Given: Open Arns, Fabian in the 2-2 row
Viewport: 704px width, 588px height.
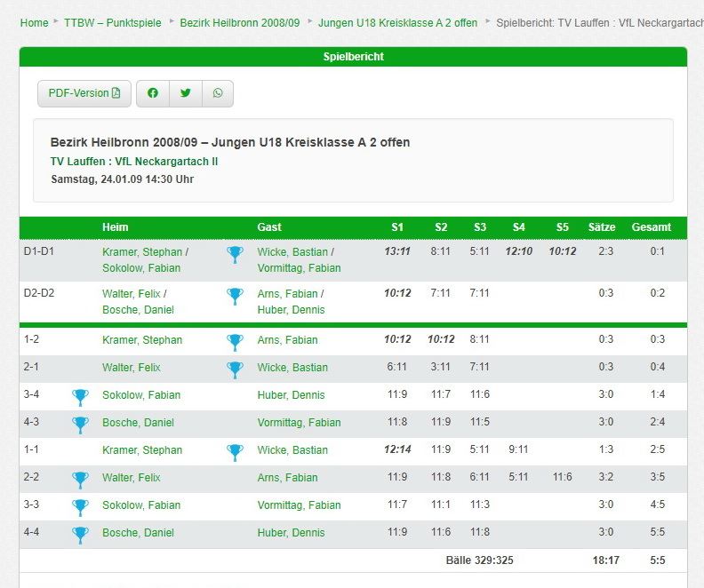Looking at the screenshot, I should 287,478.
